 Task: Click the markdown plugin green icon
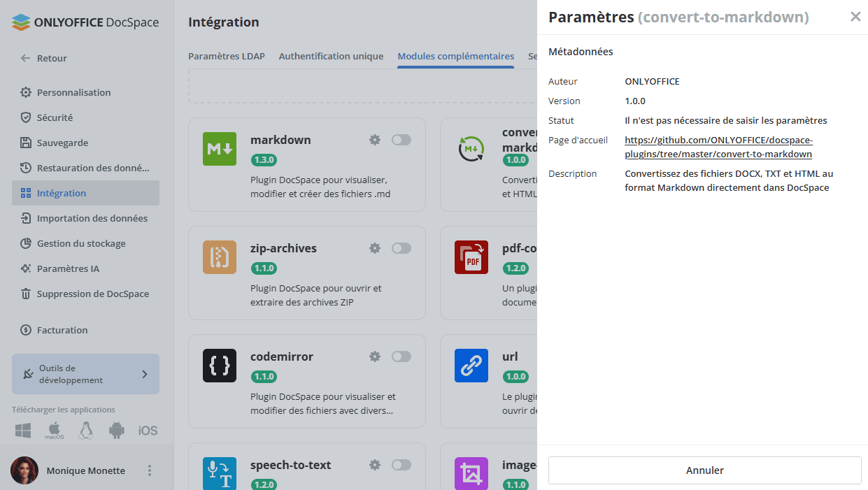click(x=220, y=149)
